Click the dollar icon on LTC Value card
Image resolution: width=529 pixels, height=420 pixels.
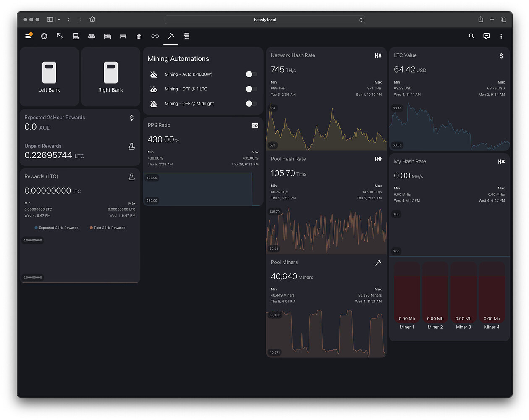(501, 55)
